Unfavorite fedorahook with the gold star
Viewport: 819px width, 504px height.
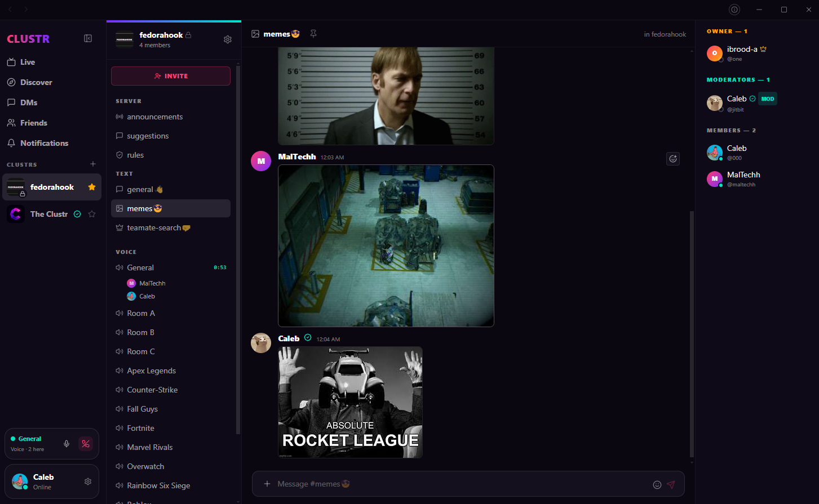pos(92,187)
